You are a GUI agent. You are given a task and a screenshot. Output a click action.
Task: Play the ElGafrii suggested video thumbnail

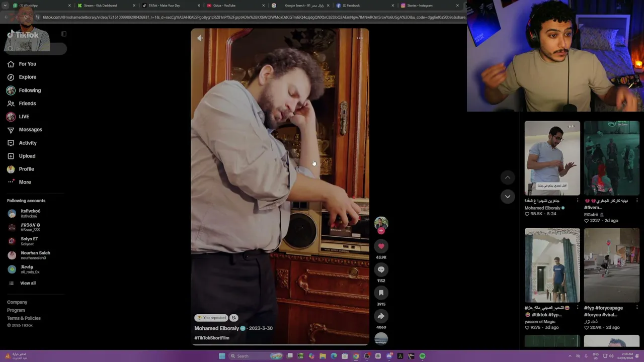(611, 158)
